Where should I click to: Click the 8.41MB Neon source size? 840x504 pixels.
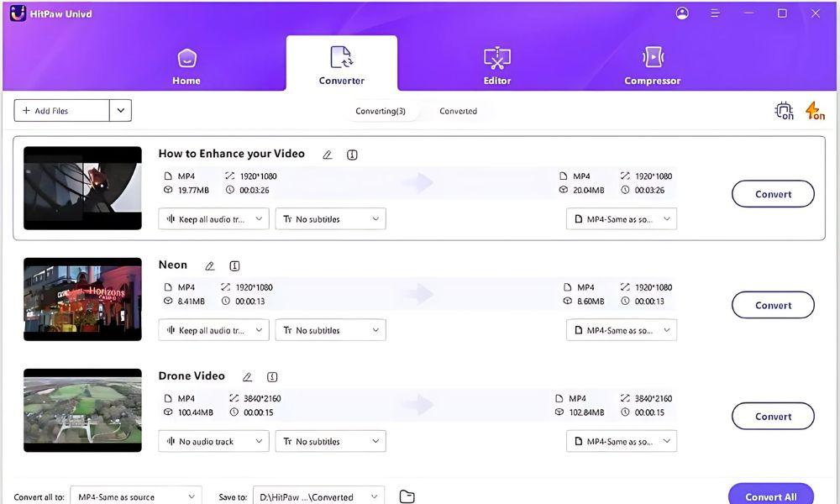(x=192, y=301)
